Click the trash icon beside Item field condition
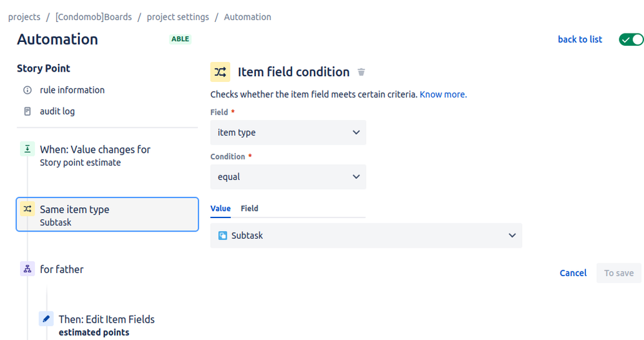Screen dimensions: 644x340 click(x=361, y=72)
